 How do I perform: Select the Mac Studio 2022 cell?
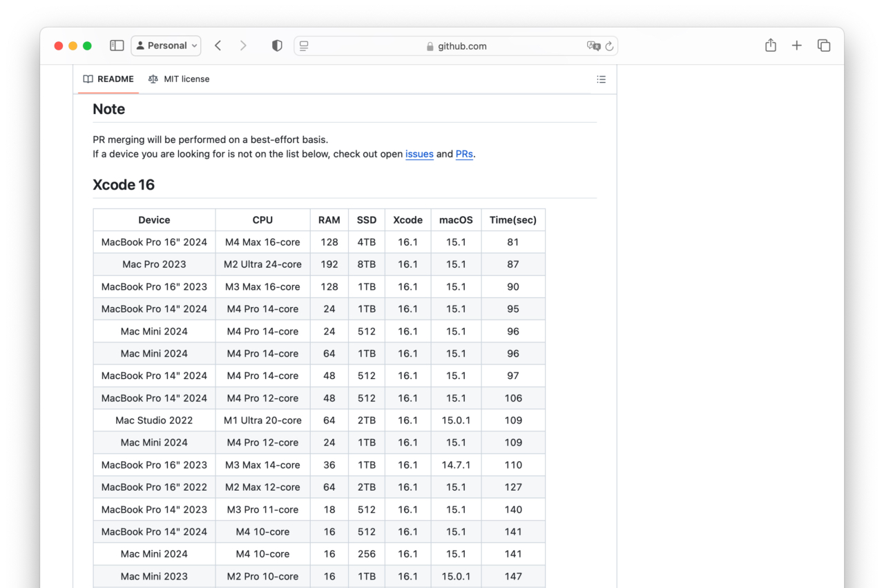point(154,420)
